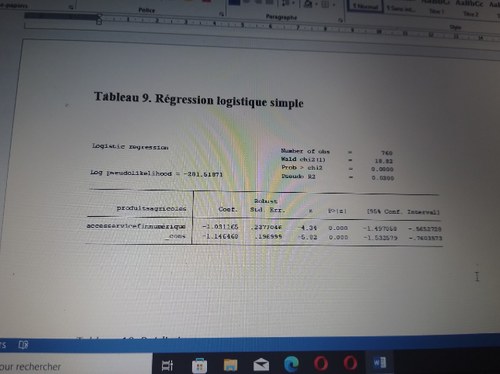This screenshot has height=374, width=500.
Task: Click the observations value 760
Action: point(387,153)
